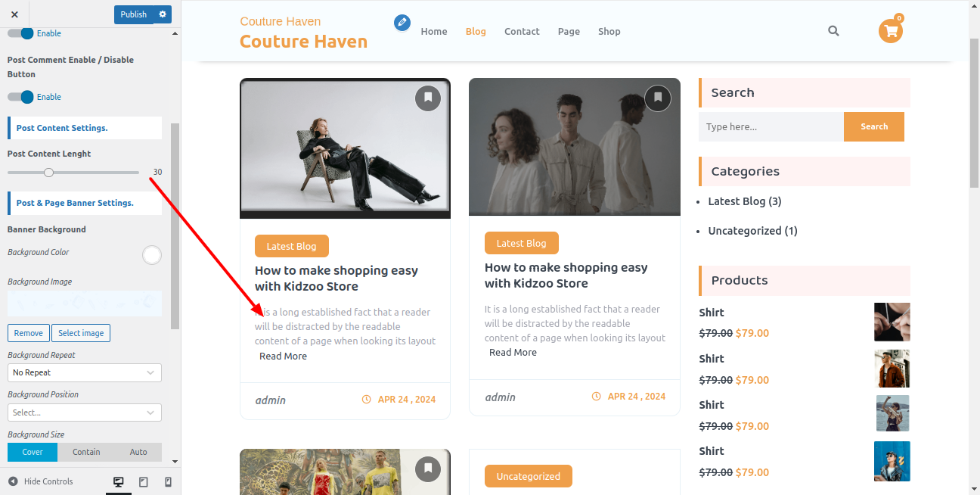Open the Background Color swatch picker
Viewport: 980px width, 495px height.
152,255
